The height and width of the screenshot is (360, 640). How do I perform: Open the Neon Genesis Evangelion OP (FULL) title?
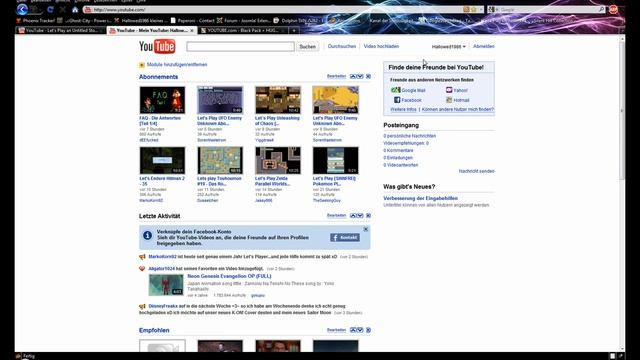[x=229, y=276]
